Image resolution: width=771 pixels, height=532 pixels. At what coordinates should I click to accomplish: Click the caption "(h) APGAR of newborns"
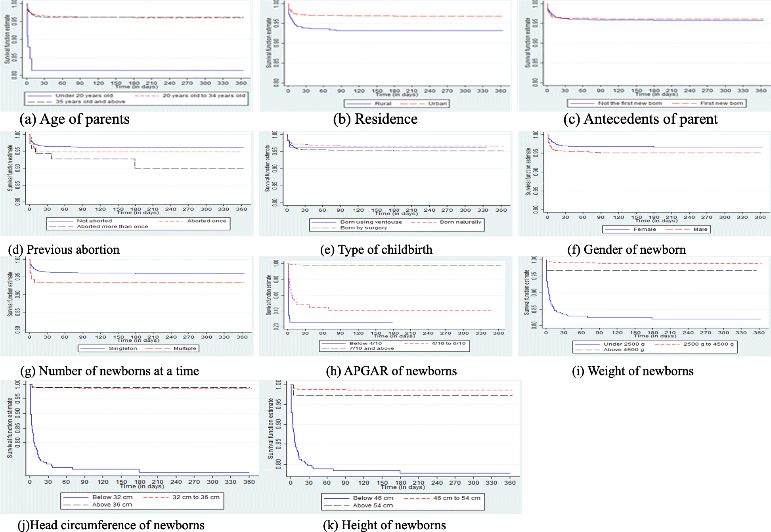point(391,371)
